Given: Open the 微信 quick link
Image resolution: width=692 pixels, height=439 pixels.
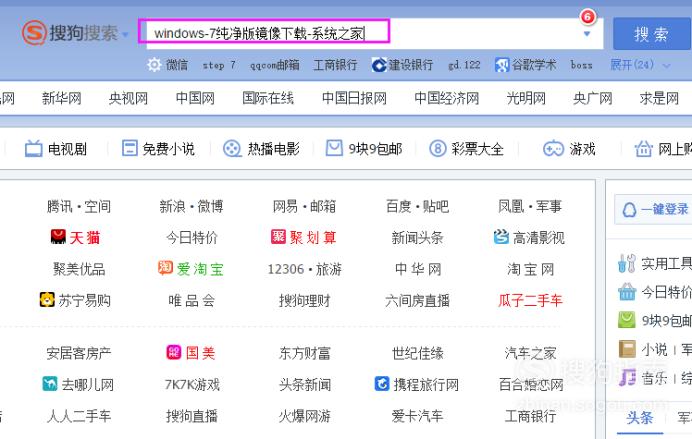Looking at the screenshot, I should pyautogui.click(x=177, y=65).
